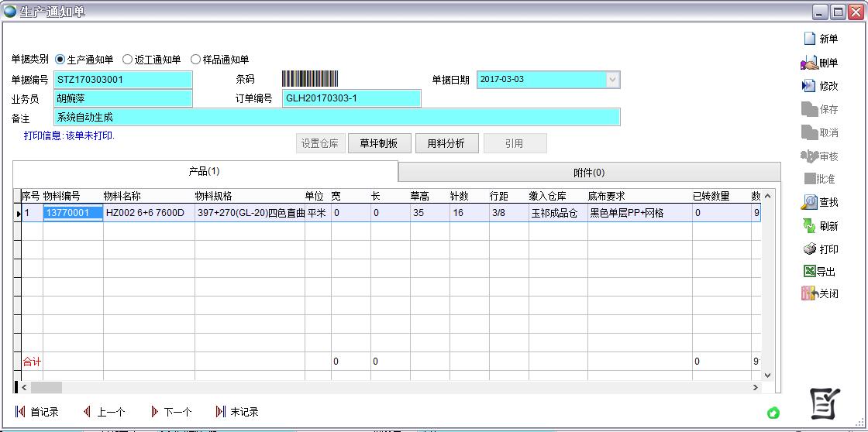This screenshot has height=432, width=868.
Task: Export using the 导出 icon
Action: tap(810, 272)
